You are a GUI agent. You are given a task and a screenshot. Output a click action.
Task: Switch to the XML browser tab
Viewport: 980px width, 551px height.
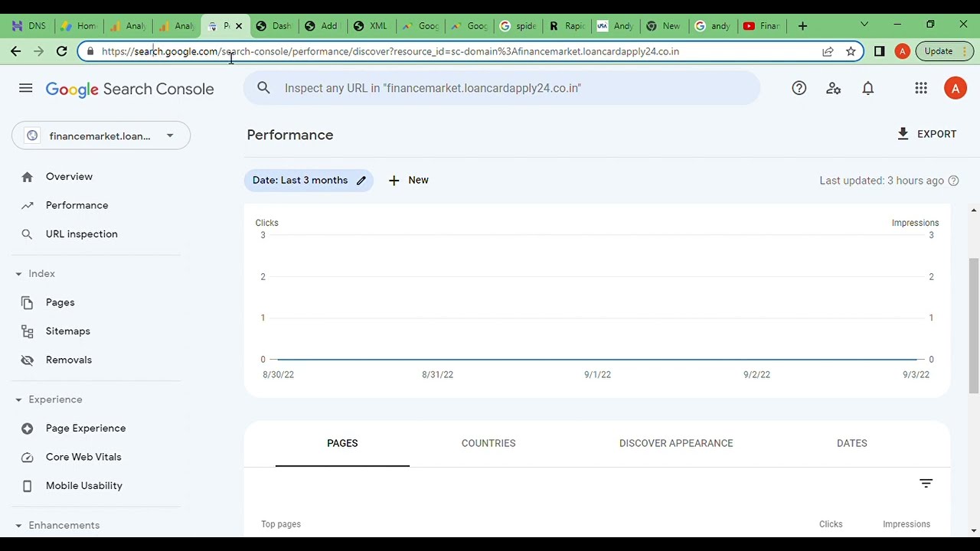tap(371, 26)
